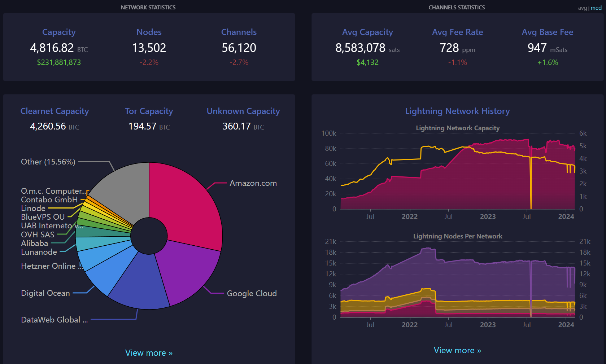
Task: Click the 8,583,078 sats avg capacity
Action: (x=367, y=48)
